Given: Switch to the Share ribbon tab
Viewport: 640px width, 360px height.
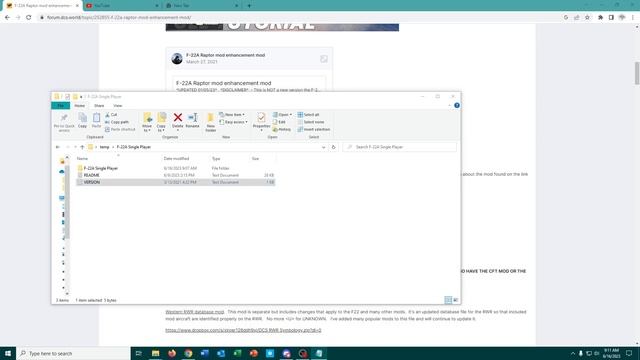Looking at the screenshot, I should coord(99,106).
